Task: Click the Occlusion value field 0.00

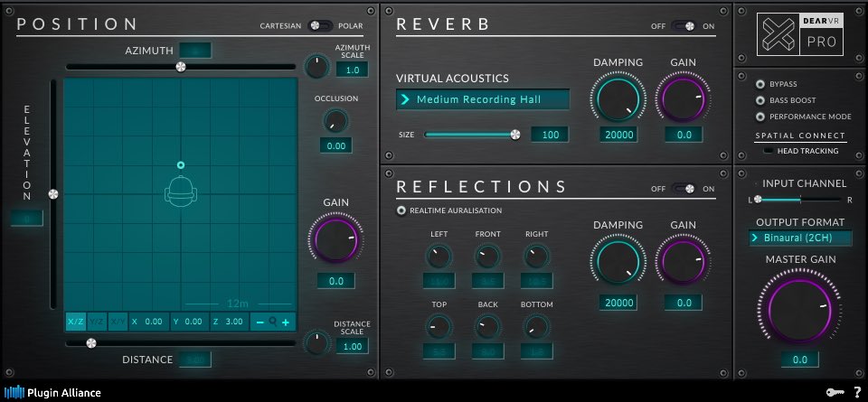Action: point(336,146)
